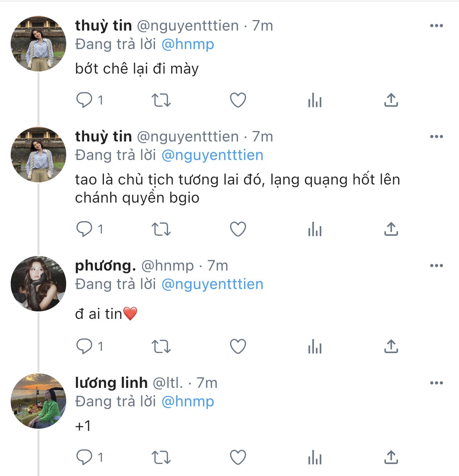View analytics for lương linh's "+1" reply
Screen dimensions: 459x476
click(x=315, y=458)
